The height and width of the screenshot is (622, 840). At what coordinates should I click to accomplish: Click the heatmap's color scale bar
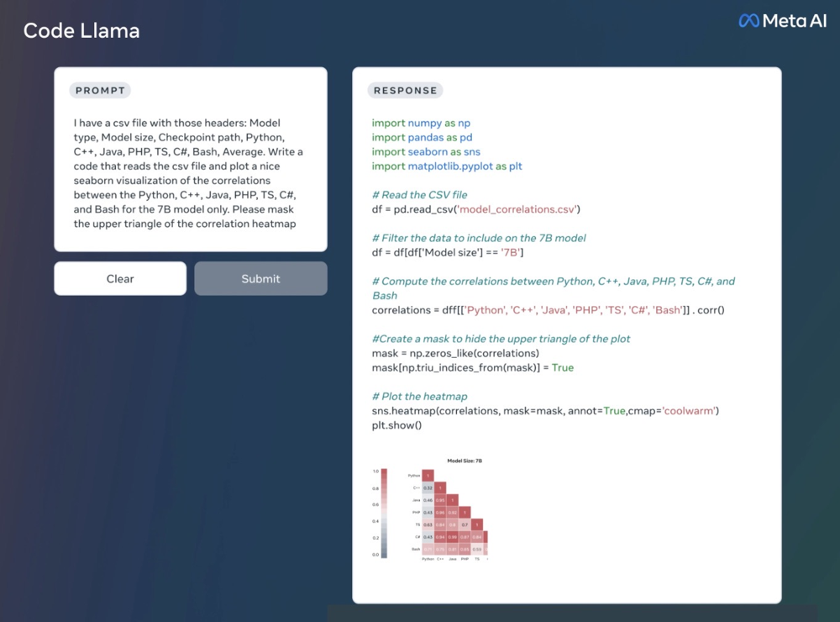(384, 513)
